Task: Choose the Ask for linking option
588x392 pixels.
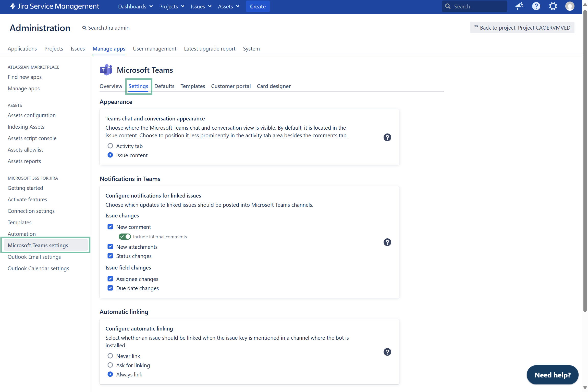Action: point(110,365)
